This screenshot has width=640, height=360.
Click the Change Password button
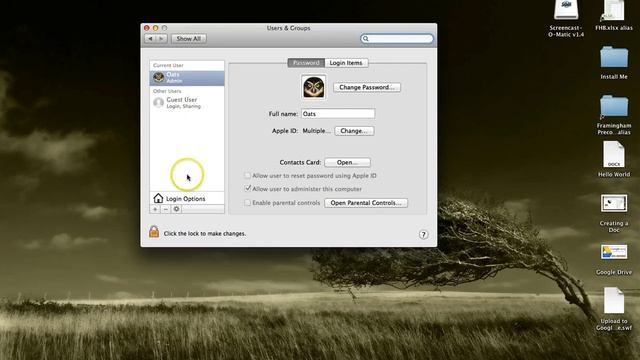coord(367,87)
